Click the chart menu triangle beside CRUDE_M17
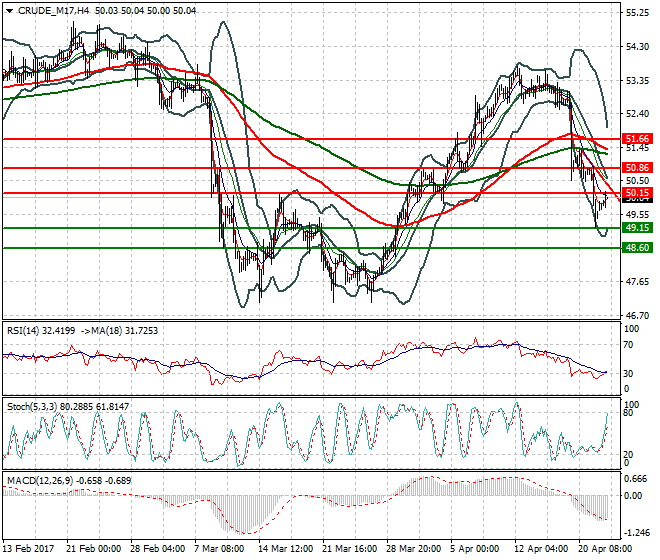This screenshot has width=660, height=560. (x=10, y=11)
